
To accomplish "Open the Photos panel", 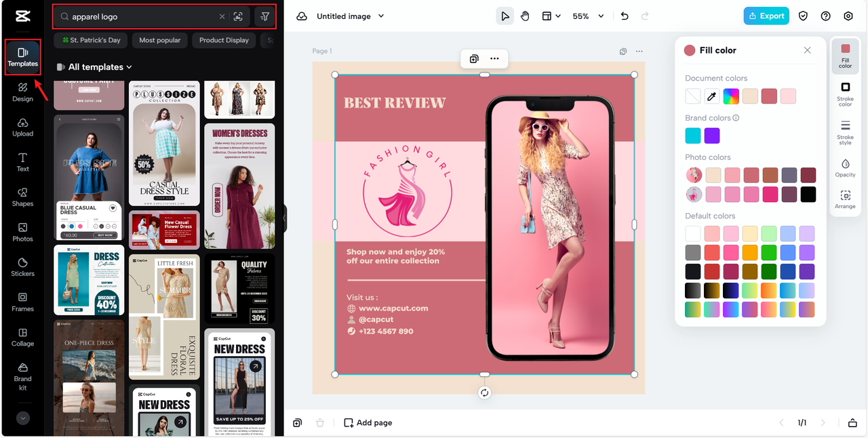I will (x=22, y=233).
